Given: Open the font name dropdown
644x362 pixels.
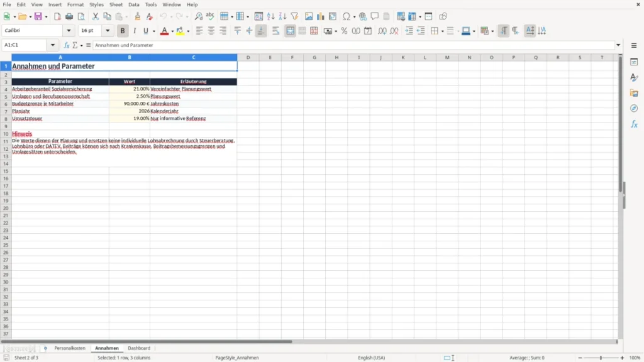Looking at the screenshot, I should tap(69, 30).
